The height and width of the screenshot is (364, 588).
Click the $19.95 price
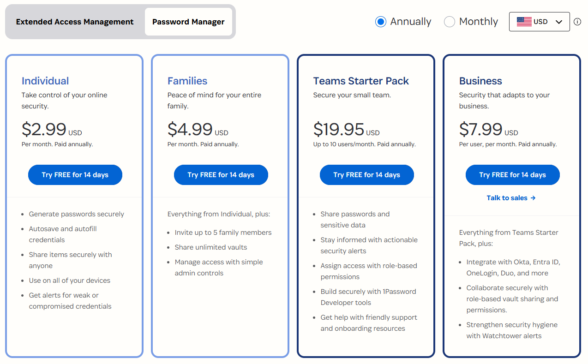[x=339, y=129]
